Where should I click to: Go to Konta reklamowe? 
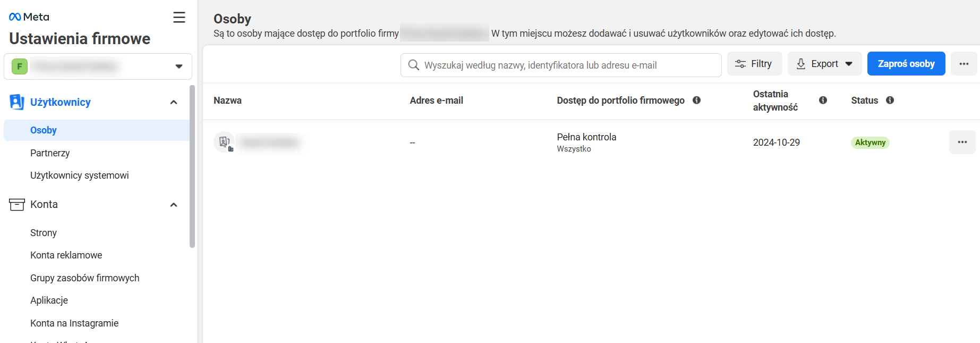66,255
